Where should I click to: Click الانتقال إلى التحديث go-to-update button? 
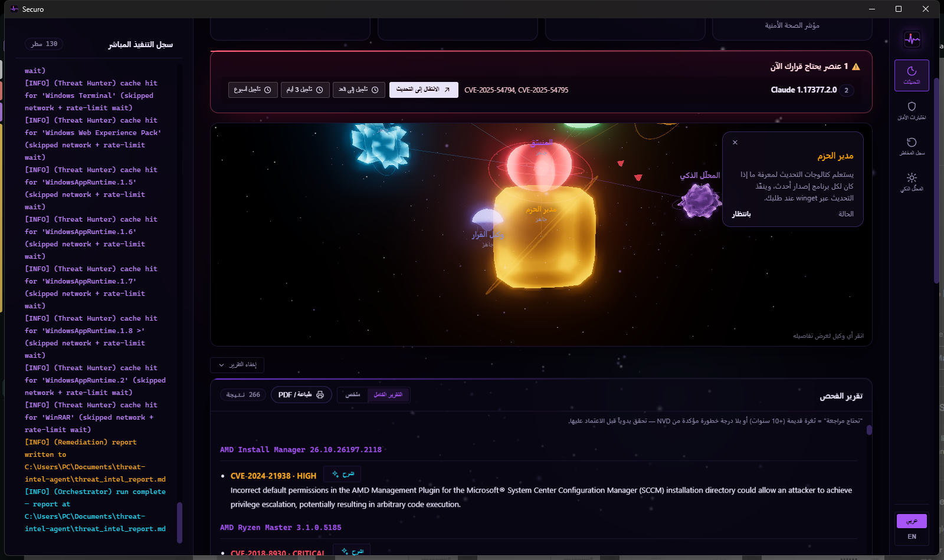424,90
